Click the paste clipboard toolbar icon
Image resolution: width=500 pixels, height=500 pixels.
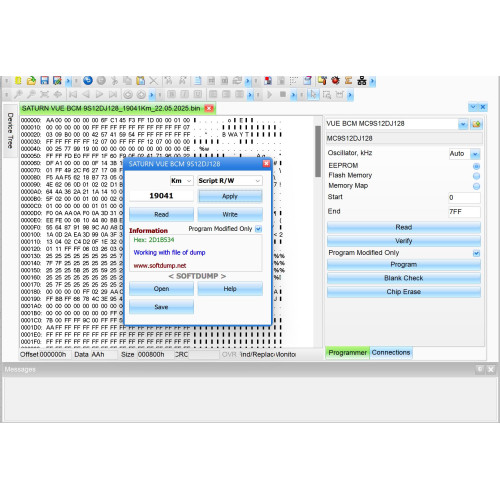coord(141,80)
